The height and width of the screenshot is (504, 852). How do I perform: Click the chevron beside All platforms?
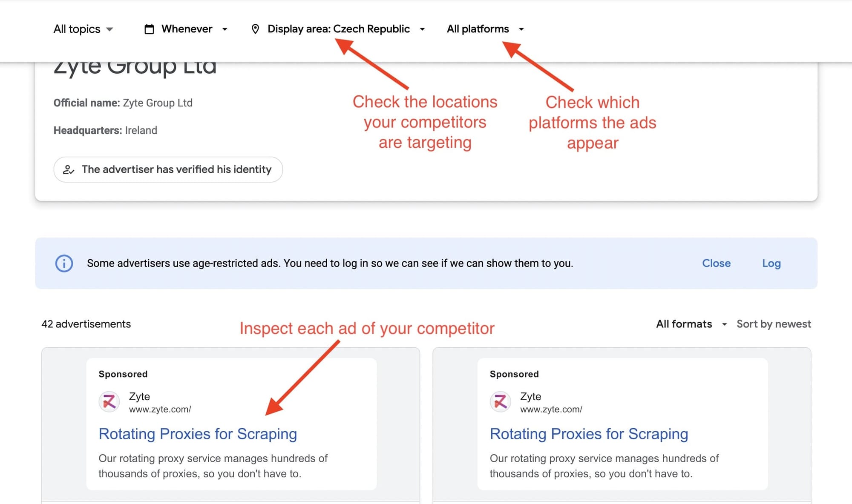521,29
